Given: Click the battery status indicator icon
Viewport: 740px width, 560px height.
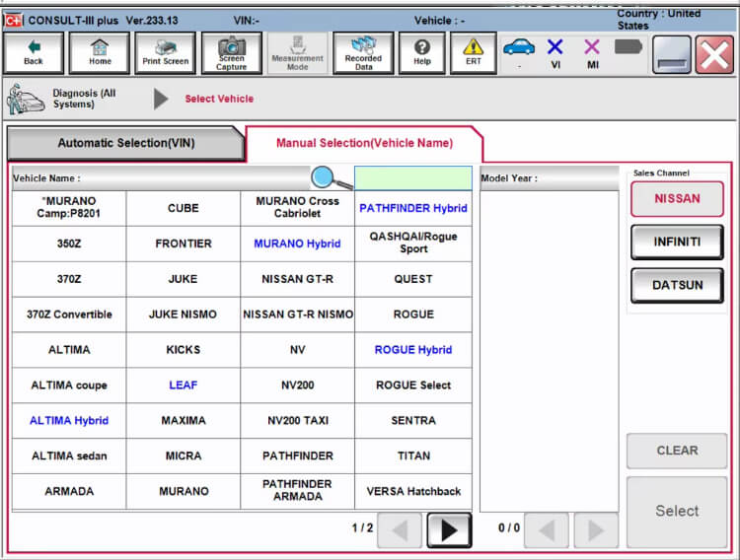Looking at the screenshot, I should point(629,46).
